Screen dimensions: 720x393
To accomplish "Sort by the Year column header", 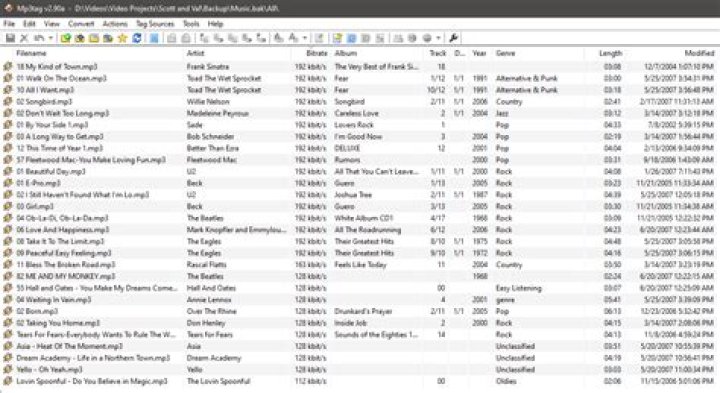I will 479,53.
